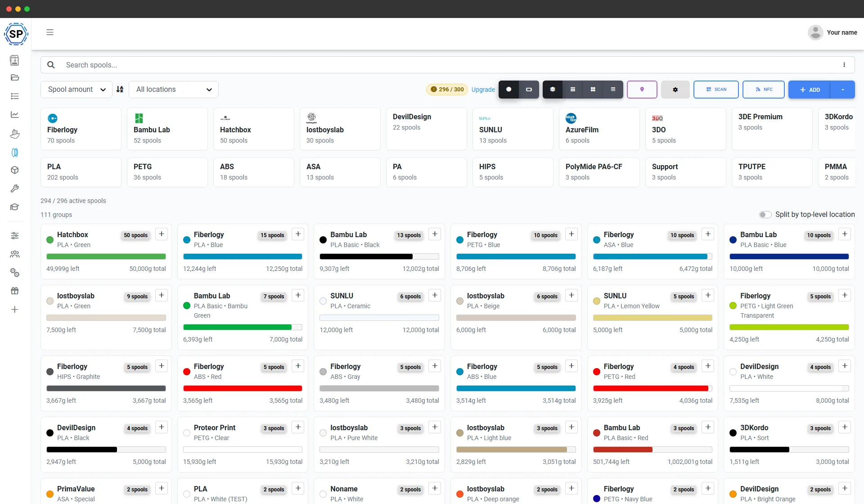Filter by HIPS material card
Screen dimensions: 864x504
pyautogui.click(x=513, y=172)
